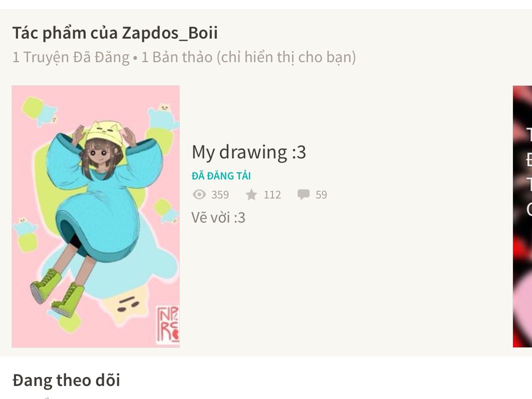Viewport: 532px width, 399px height.
Task: Click the Đang theo dõi heading
Action: click(66, 380)
